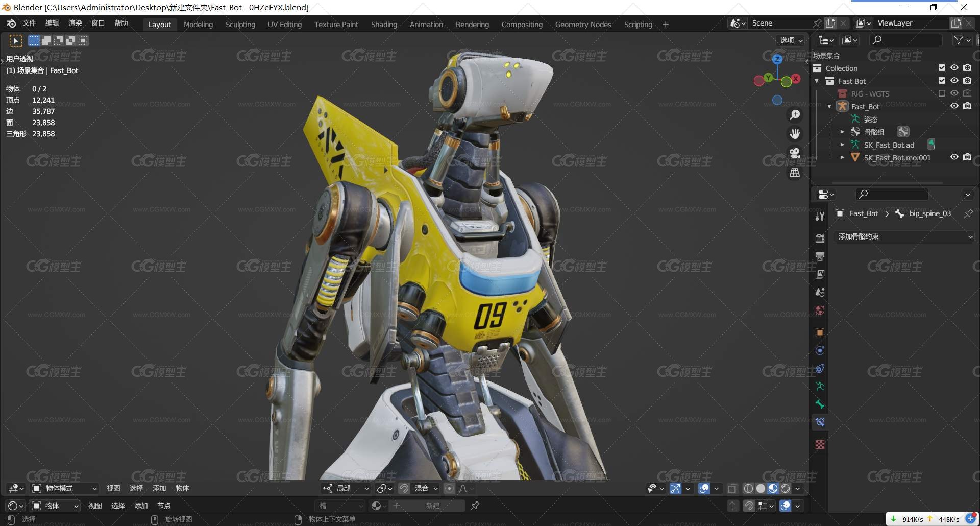Viewport: 980px width, 526px height.
Task: Disable Fast Bot collection in renders
Action: [x=967, y=81]
